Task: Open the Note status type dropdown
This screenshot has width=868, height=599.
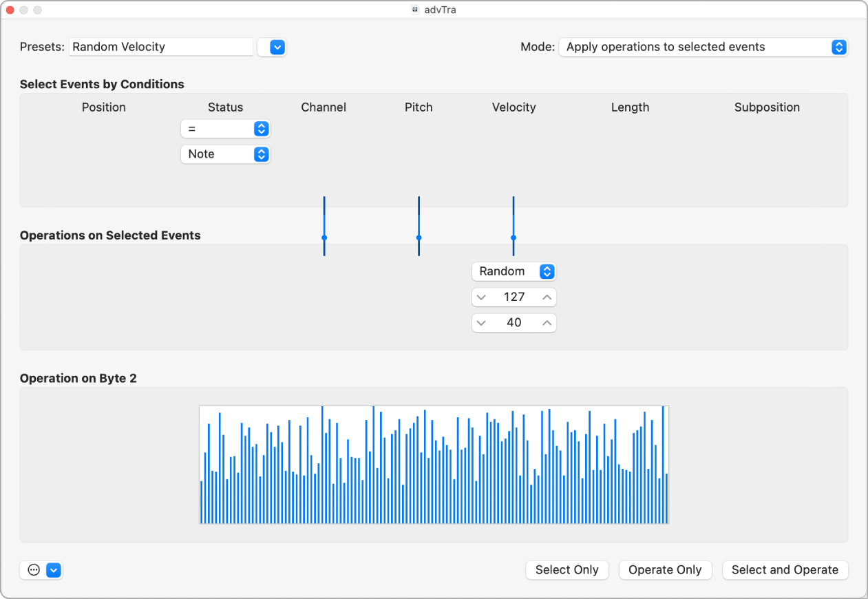Action: coord(225,154)
